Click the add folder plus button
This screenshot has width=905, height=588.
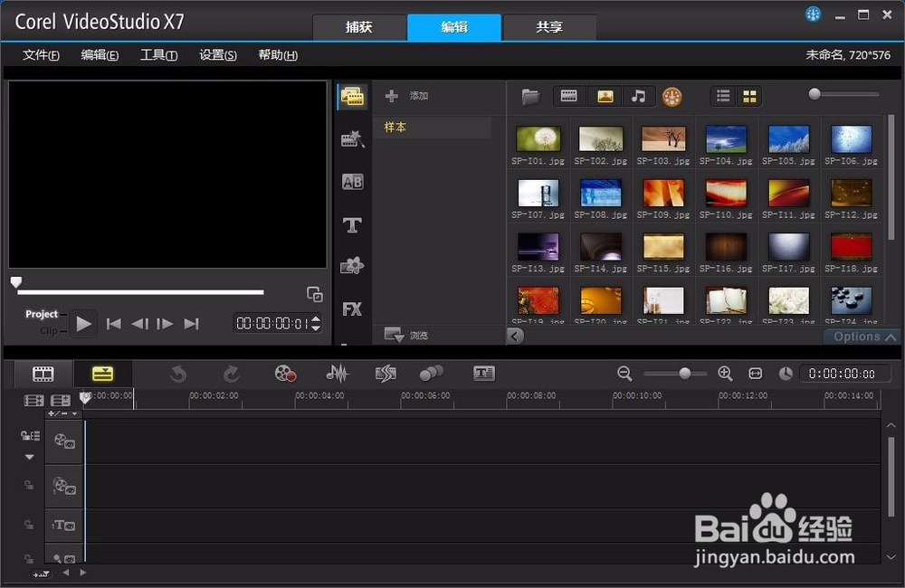pos(391,96)
